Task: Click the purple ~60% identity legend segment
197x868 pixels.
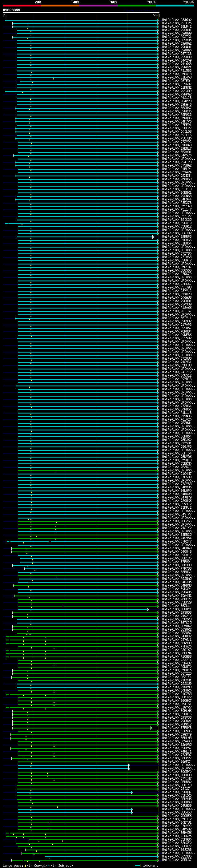Action: pos(98,6)
